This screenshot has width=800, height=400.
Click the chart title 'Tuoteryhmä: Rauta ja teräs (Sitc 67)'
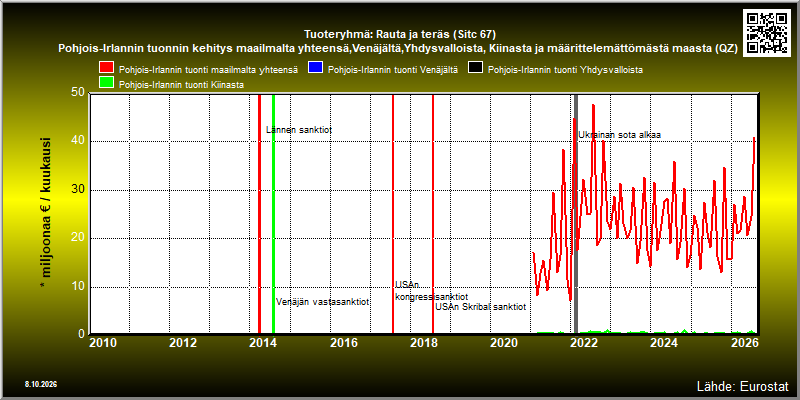[400, 35]
